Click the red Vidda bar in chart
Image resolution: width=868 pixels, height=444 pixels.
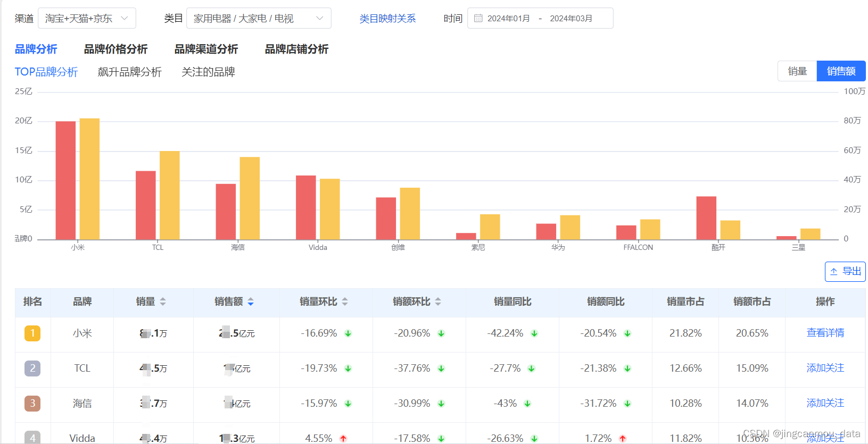[x=306, y=207]
